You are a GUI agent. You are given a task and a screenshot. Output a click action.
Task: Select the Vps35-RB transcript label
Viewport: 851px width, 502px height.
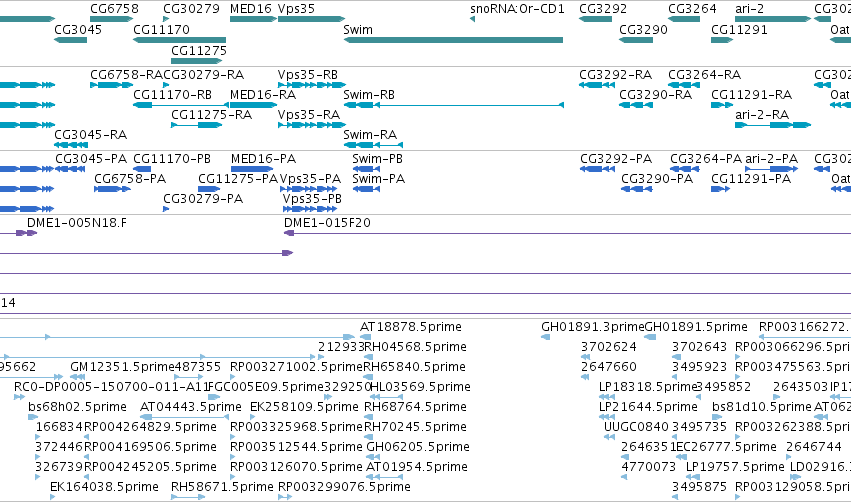click(308, 74)
